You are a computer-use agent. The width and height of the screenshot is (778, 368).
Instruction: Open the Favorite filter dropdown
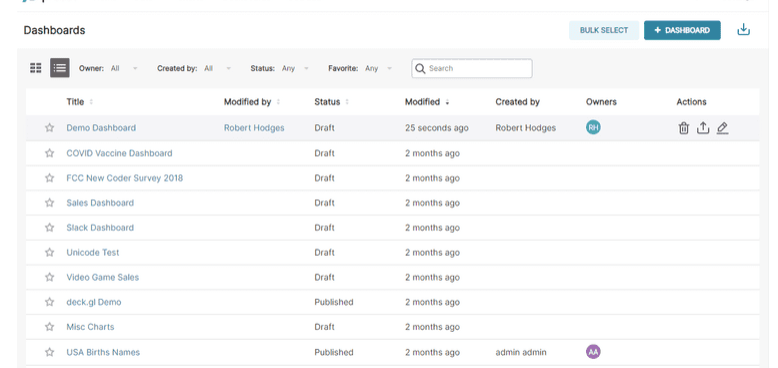(x=379, y=68)
